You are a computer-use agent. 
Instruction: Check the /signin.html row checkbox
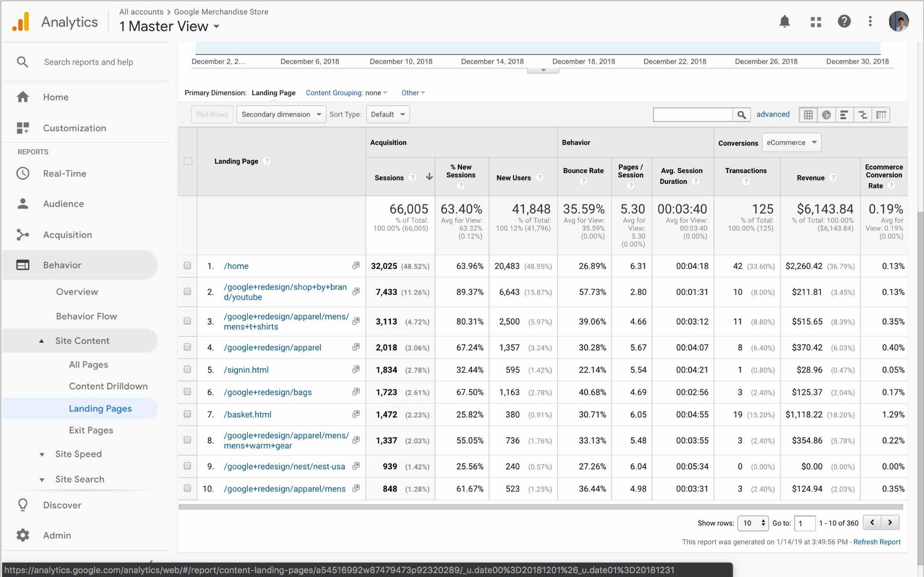(x=187, y=369)
